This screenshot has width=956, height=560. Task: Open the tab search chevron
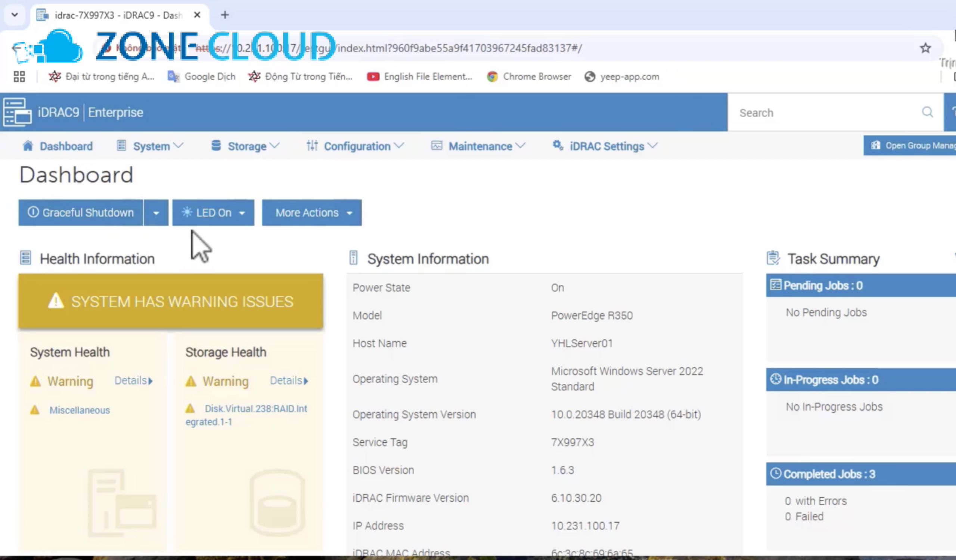pos(15,15)
